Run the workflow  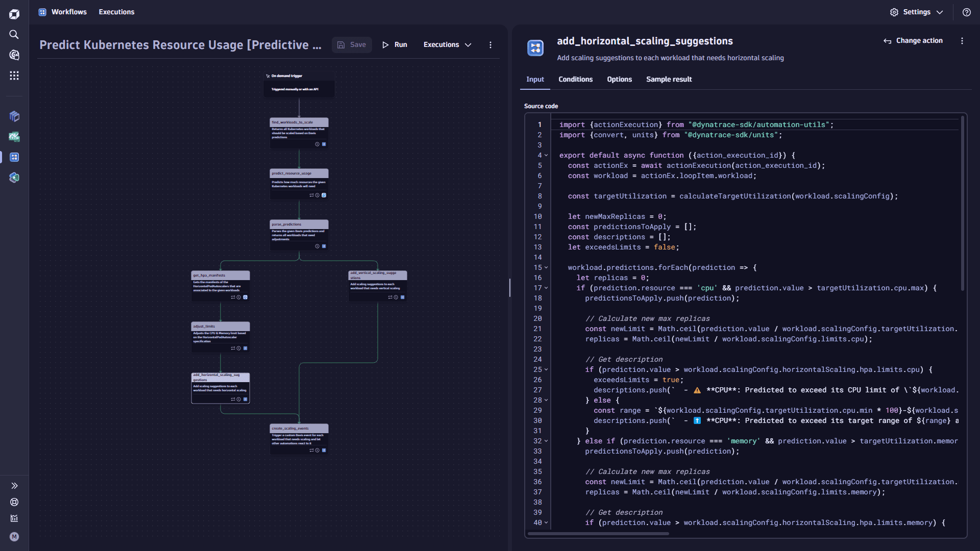395,45
